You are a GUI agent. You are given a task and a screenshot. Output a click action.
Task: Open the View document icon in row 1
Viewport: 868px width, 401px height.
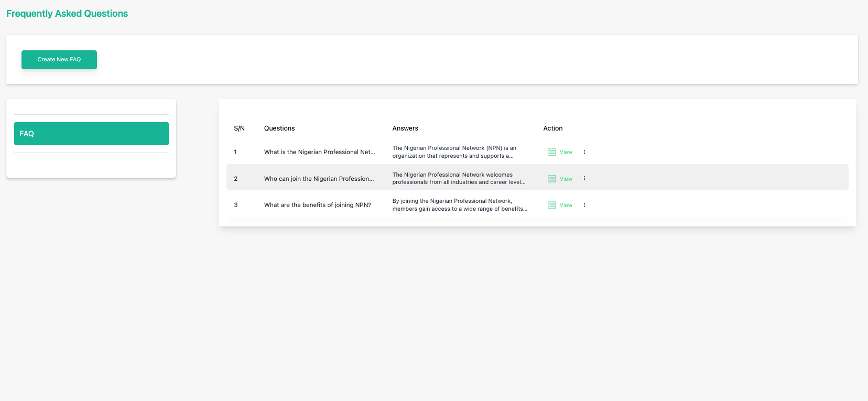[552, 152]
